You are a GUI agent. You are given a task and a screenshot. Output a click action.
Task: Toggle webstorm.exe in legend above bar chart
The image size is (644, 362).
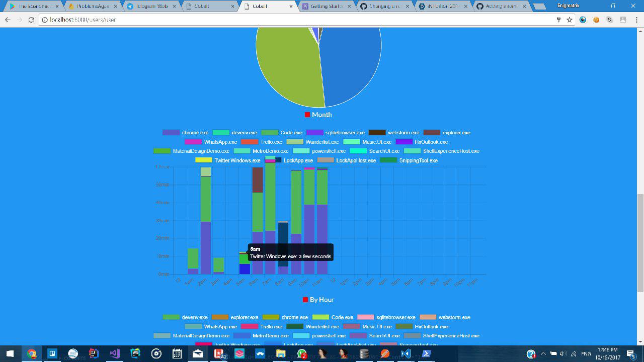(394, 133)
